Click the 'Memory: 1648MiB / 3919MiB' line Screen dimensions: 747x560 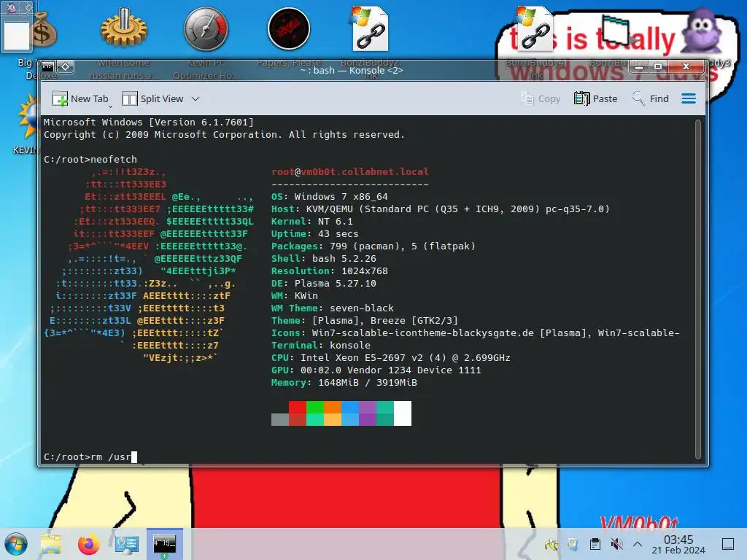click(344, 382)
